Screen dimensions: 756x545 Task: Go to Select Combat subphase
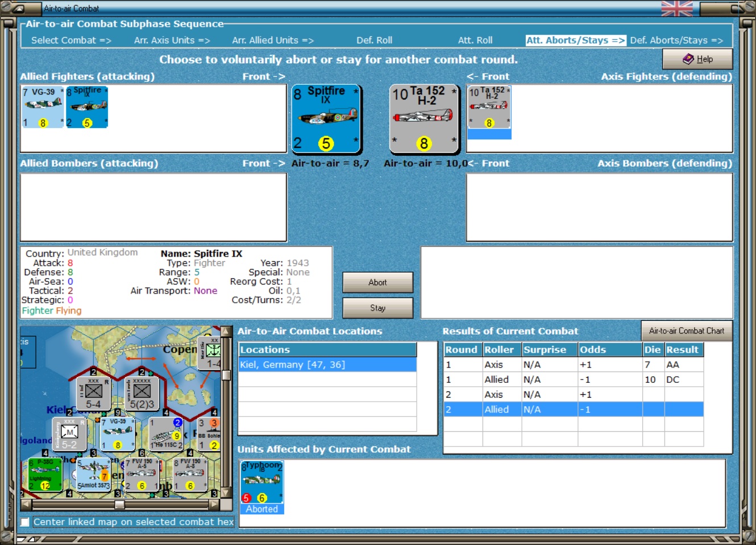point(71,40)
